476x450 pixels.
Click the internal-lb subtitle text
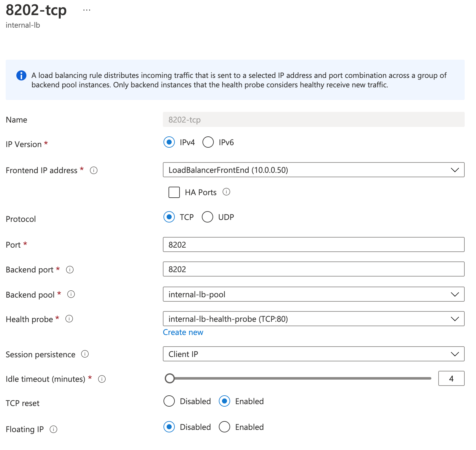click(x=23, y=25)
